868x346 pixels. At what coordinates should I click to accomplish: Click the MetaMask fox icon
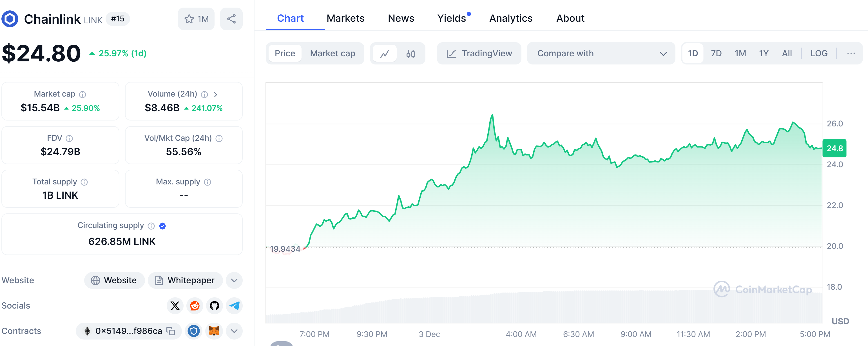point(214,331)
